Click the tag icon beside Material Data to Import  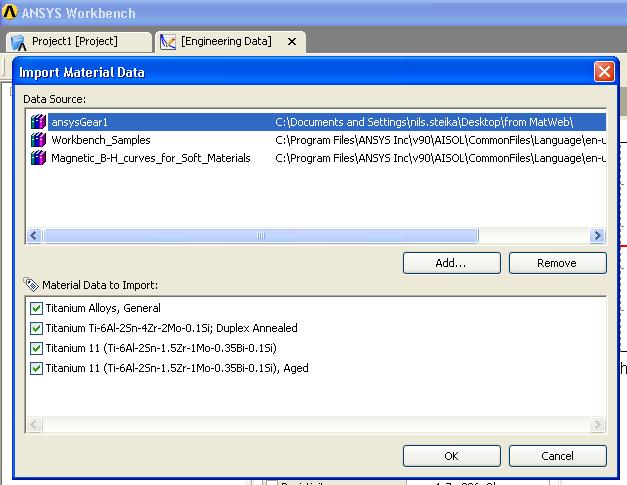31,284
